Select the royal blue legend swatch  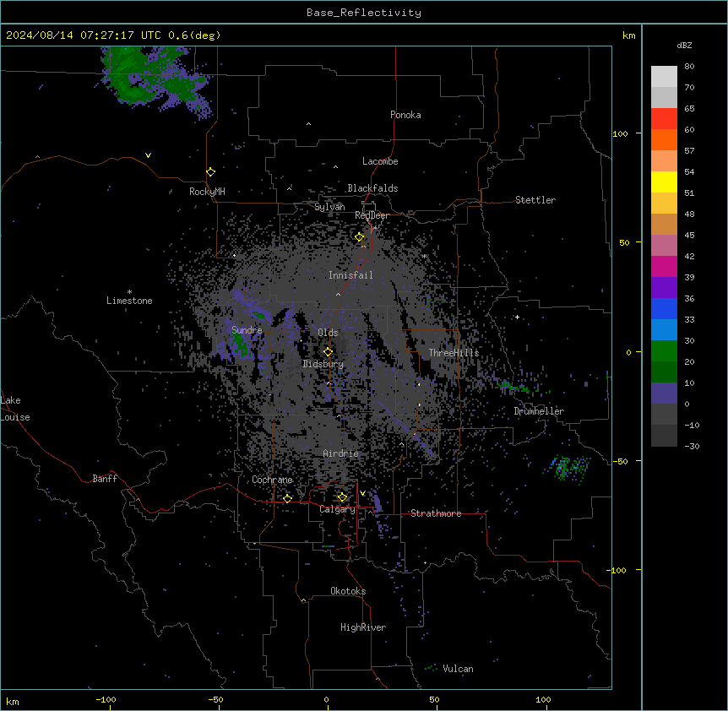tap(664, 308)
